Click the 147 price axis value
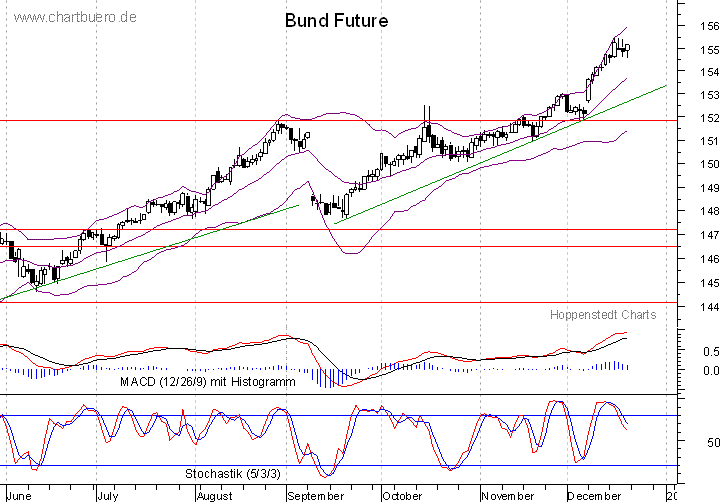Viewport: 723px width, 502px height. tap(709, 235)
